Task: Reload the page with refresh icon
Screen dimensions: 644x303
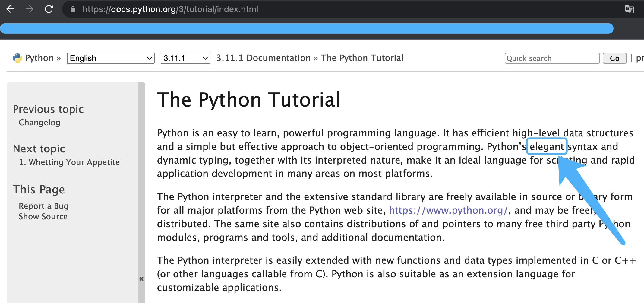Action: point(49,9)
